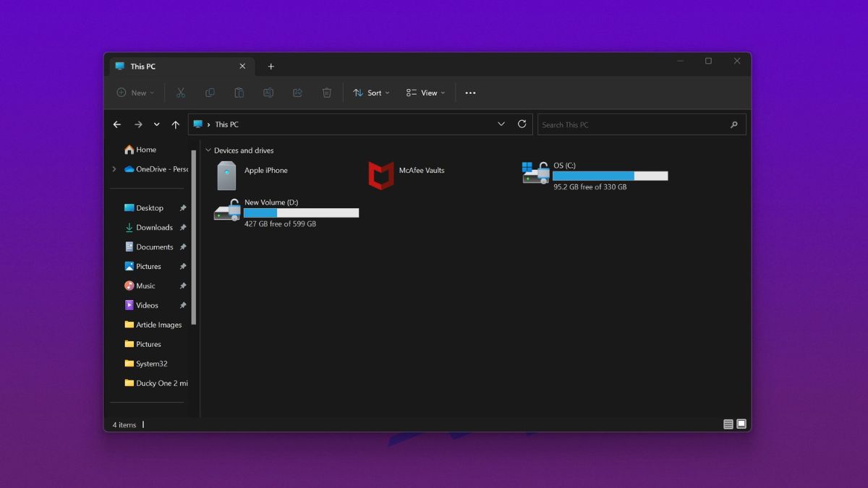Click the Refresh icon in the address bar

click(x=522, y=124)
